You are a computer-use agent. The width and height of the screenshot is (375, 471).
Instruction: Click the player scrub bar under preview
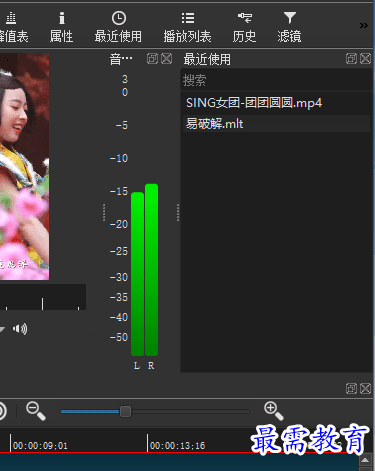(43, 297)
